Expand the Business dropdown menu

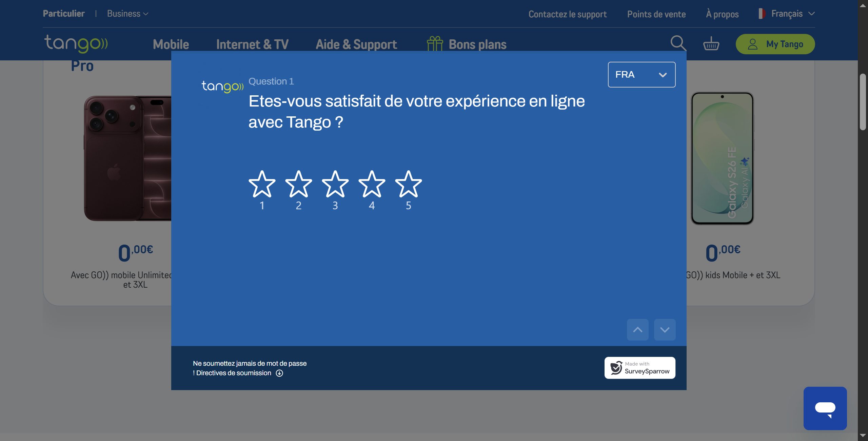click(128, 14)
